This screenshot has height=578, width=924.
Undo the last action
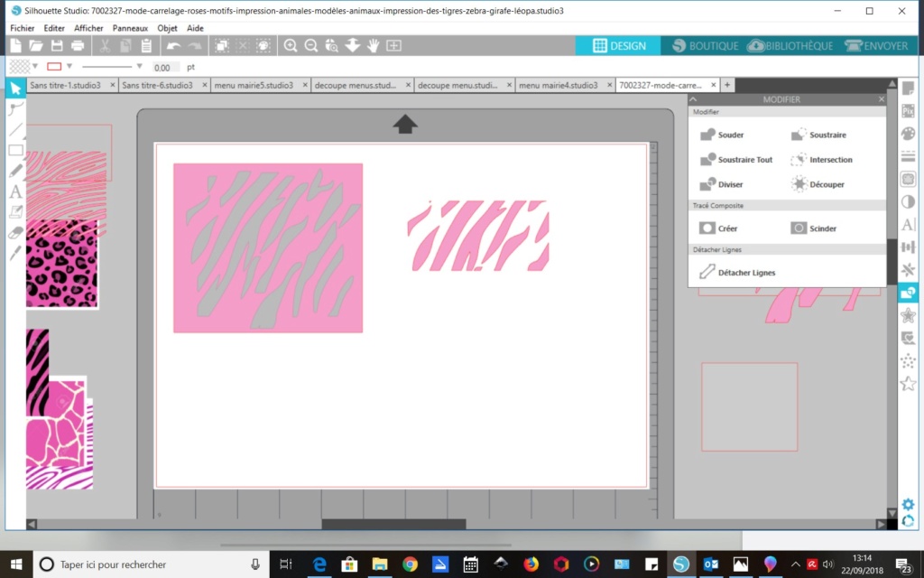[173, 45]
